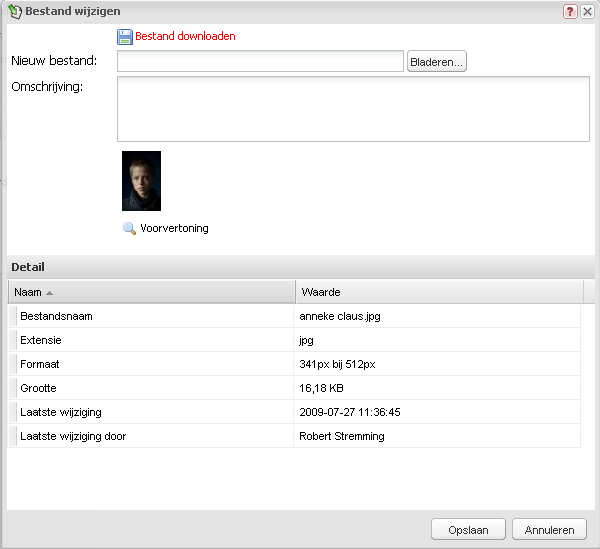The image size is (600, 549).
Task: Cancel with the Annuleren button
Action: click(x=549, y=529)
